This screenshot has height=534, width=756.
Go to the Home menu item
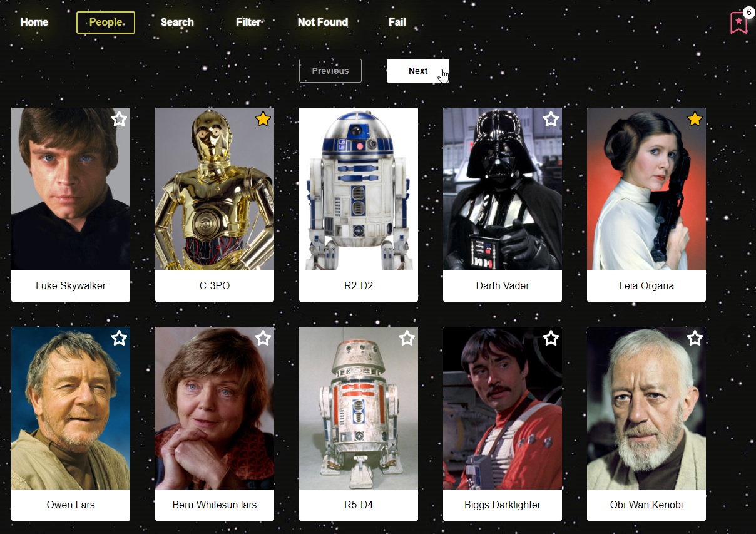tap(34, 22)
